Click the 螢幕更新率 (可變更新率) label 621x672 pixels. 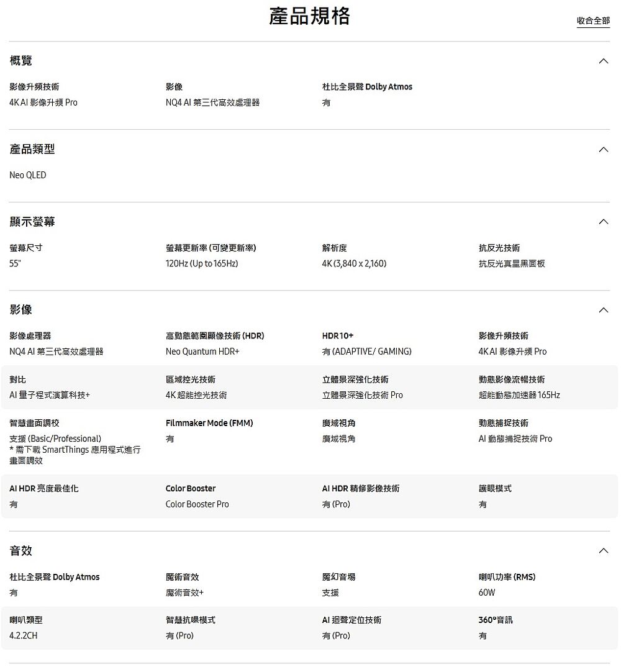tap(211, 248)
